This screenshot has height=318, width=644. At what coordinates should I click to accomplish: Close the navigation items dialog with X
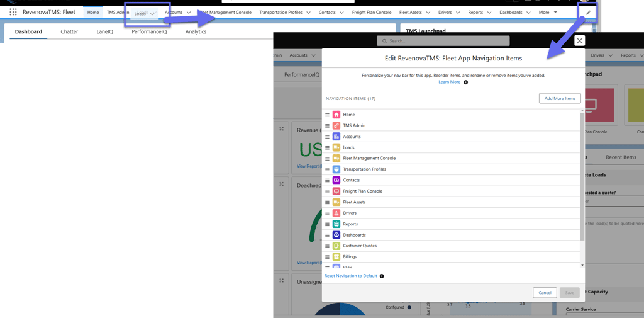(579, 40)
